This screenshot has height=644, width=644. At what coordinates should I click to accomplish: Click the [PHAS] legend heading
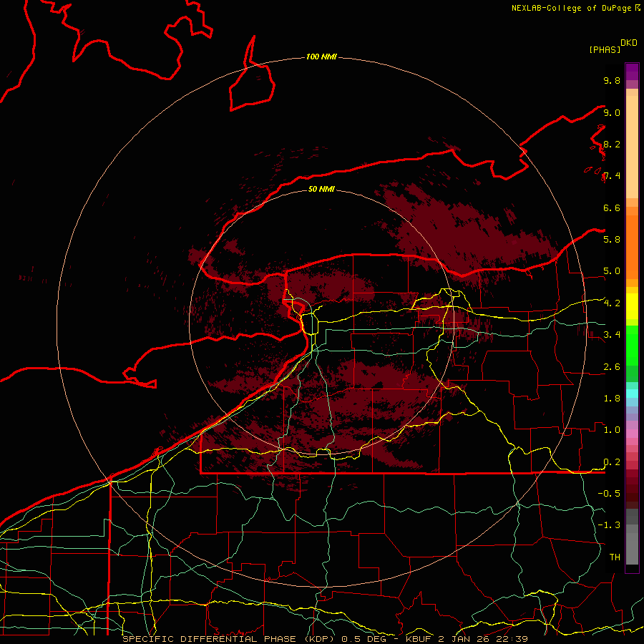605,49
